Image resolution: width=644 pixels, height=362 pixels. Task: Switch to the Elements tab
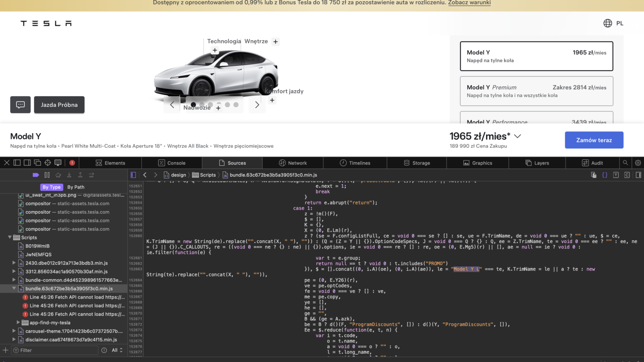pos(110,163)
